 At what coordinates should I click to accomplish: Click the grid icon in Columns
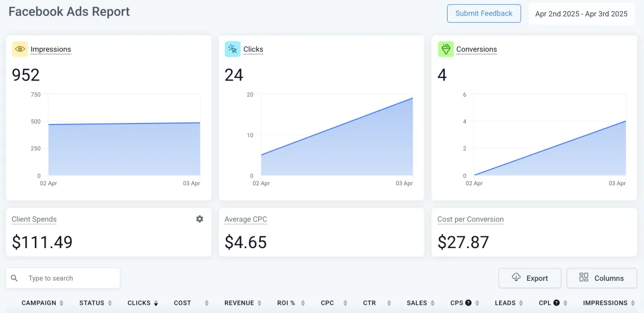(584, 278)
